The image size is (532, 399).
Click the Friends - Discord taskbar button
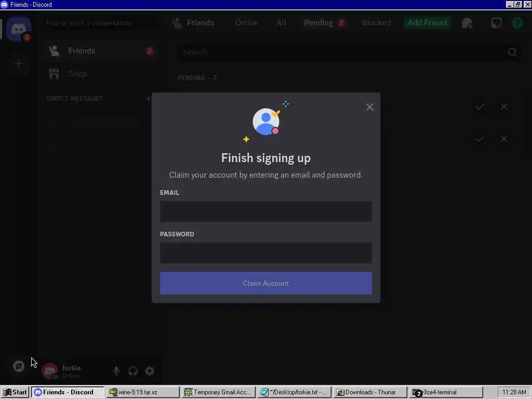click(68, 392)
